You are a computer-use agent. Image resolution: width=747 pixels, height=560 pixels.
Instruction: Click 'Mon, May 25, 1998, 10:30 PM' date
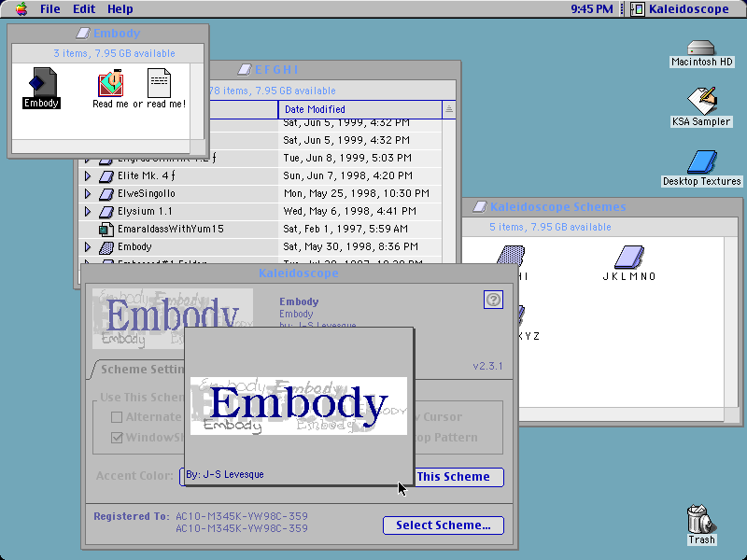click(x=357, y=193)
